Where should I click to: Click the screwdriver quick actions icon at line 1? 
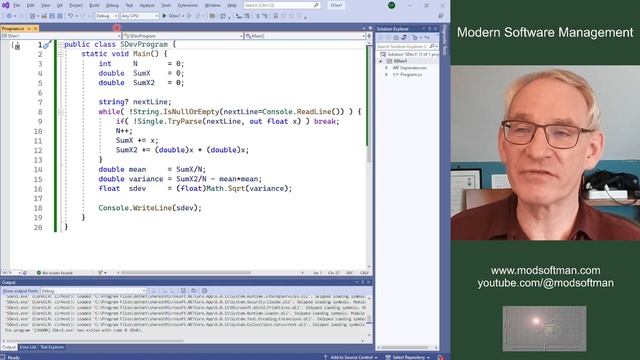(x=47, y=45)
